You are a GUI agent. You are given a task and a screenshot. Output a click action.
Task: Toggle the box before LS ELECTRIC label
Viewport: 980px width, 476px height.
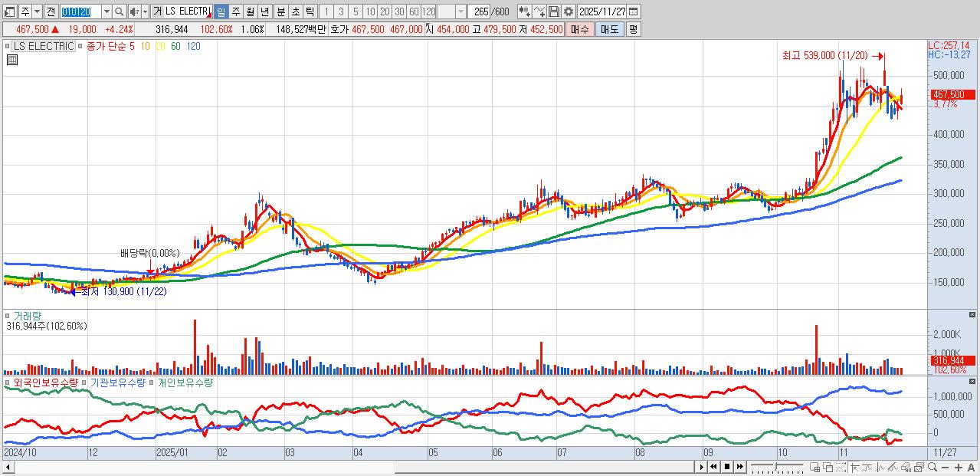coord(8,46)
